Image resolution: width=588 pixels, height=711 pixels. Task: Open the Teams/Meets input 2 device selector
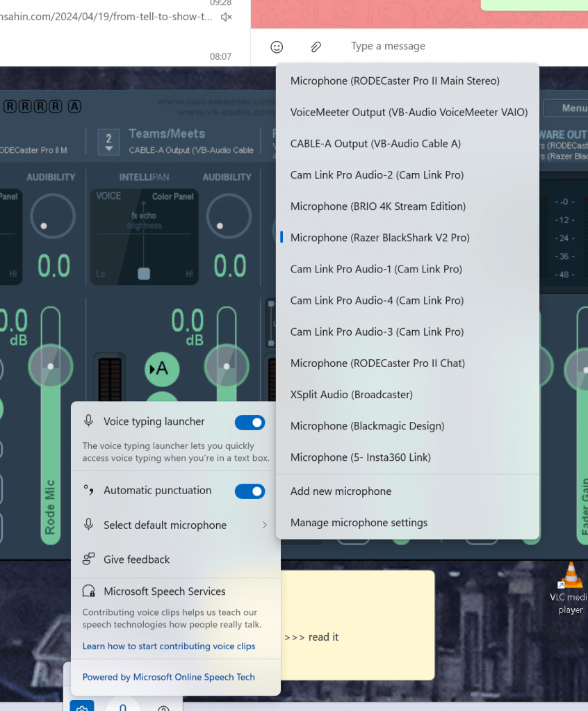point(109,142)
